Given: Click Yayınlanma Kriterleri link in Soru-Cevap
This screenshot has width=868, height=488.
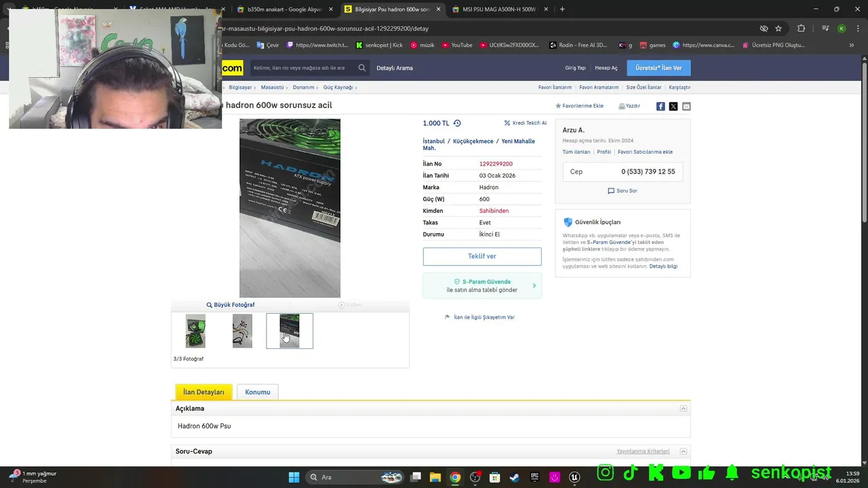Looking at the screenshot, I should tap(643, 451).
